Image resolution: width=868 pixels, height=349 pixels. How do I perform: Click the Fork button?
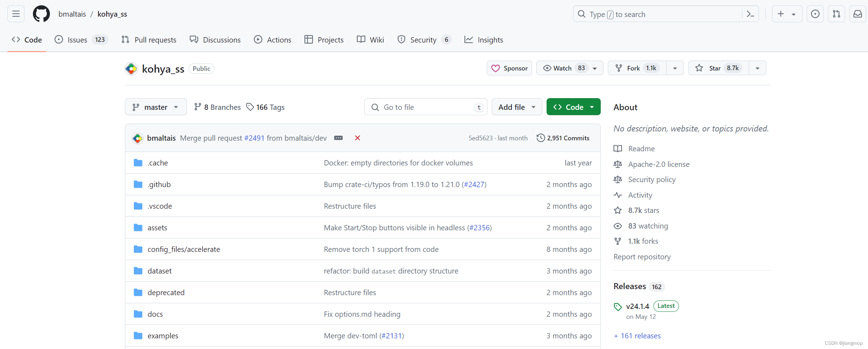tap(637, 68)
